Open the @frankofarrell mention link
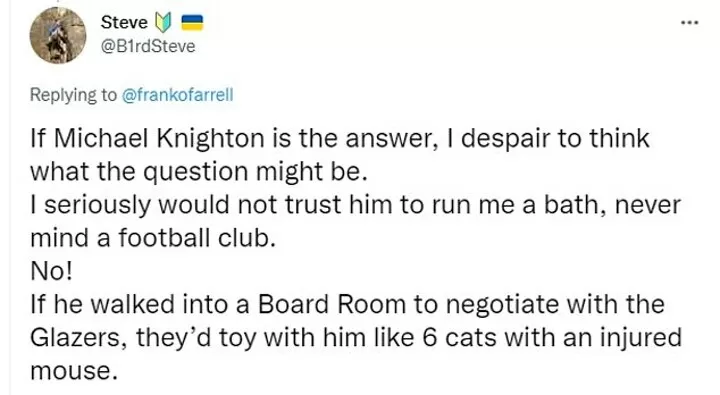The width and height of the screenshot is (720, 395). (x=177, y=95)
